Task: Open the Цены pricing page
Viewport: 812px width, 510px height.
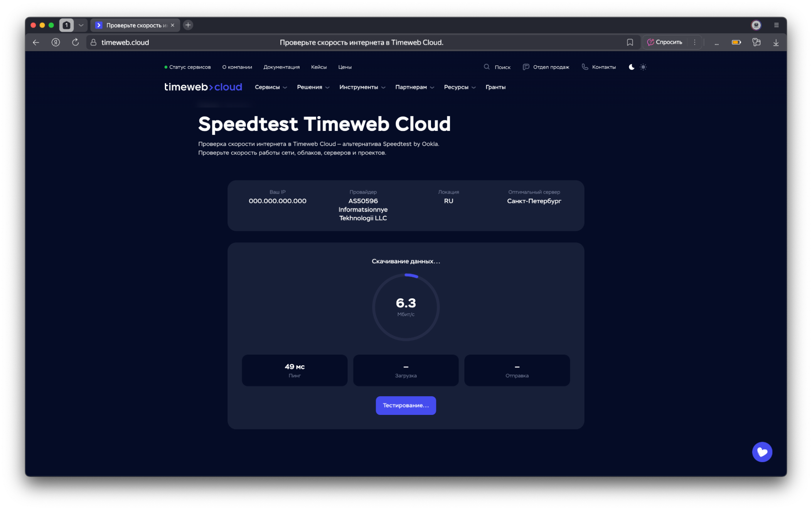Action: tap(345, 67)
